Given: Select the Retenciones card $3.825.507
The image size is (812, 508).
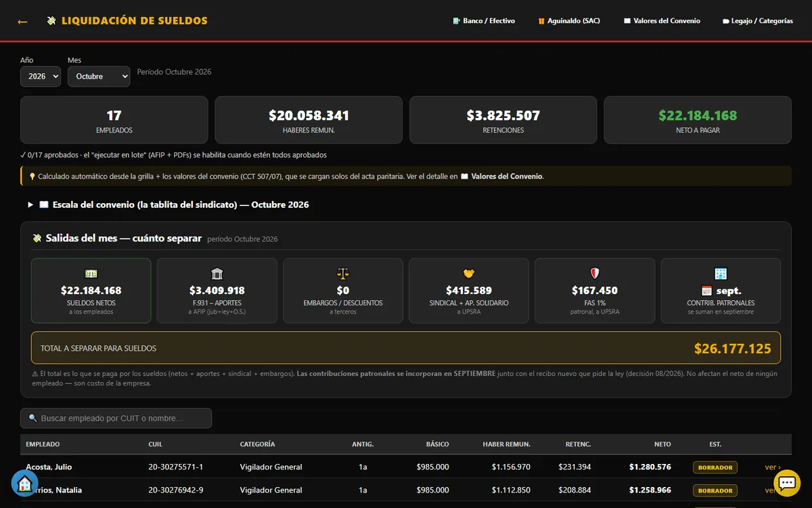Looking at the screenshot, I should click(503, 120).
